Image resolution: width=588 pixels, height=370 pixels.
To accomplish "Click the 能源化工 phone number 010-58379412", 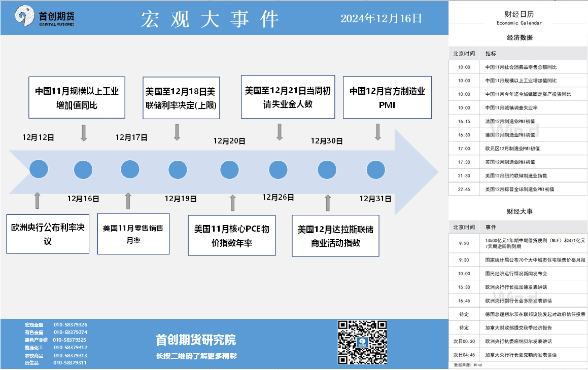I will click(71, 348).
